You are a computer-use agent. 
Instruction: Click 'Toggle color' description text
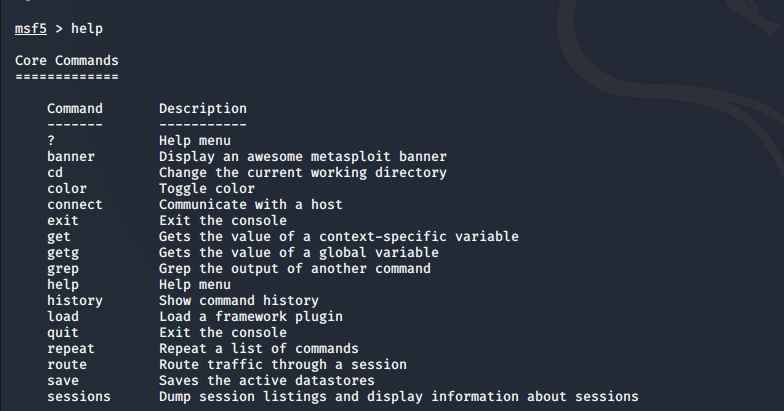click(206, 188)
